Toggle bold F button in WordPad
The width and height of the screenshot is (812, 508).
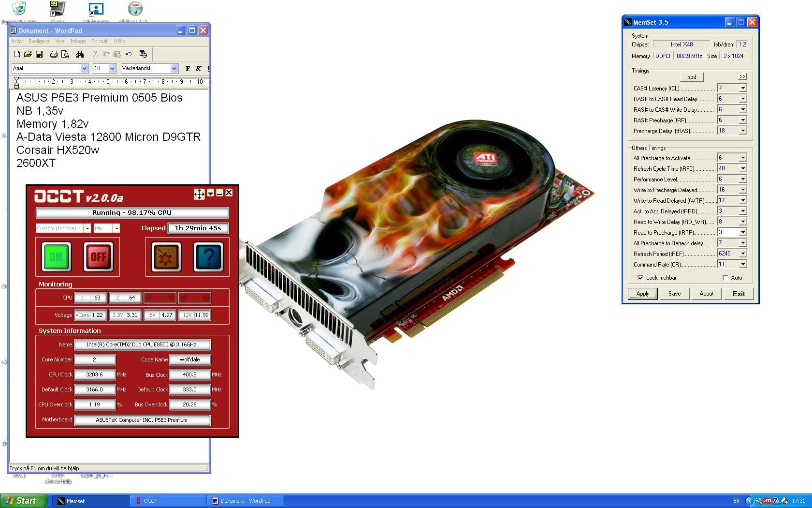(x=188, y=69)
